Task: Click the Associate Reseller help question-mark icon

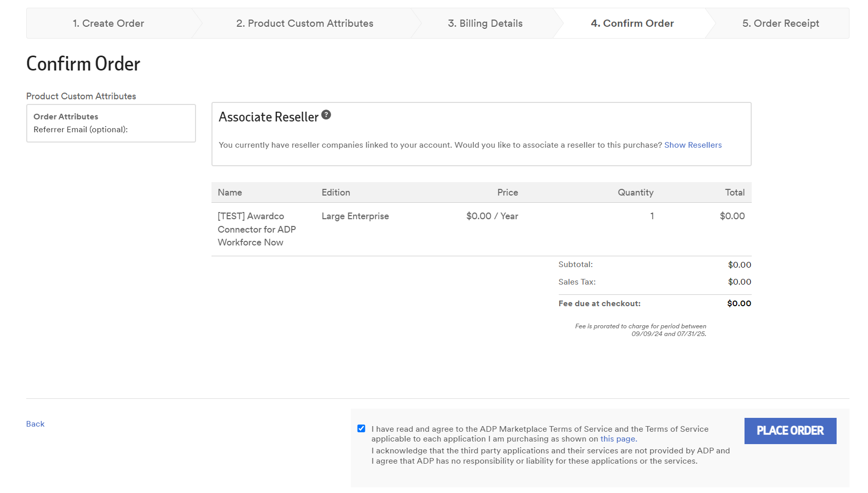Action: (x=326, y=115)
